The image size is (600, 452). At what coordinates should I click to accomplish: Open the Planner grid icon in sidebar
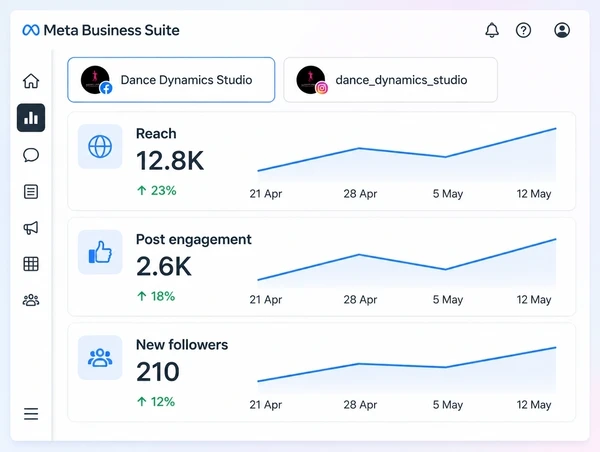tap(31, 264)
